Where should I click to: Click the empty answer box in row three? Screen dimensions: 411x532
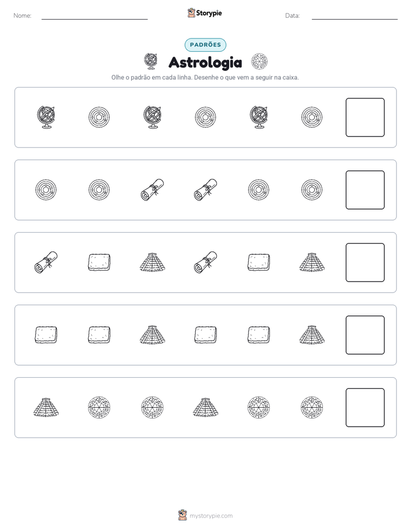(x=365, y=263)
